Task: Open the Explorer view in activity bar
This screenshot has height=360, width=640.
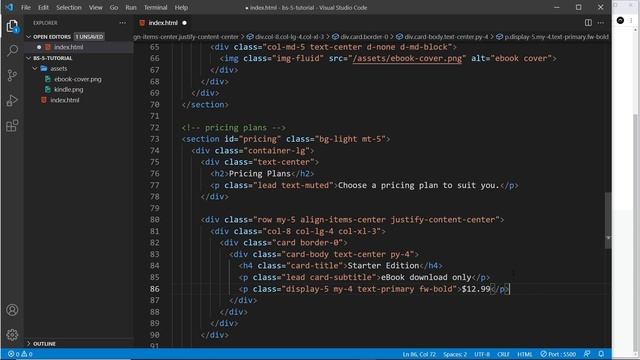Action: (x=12, y=26)
